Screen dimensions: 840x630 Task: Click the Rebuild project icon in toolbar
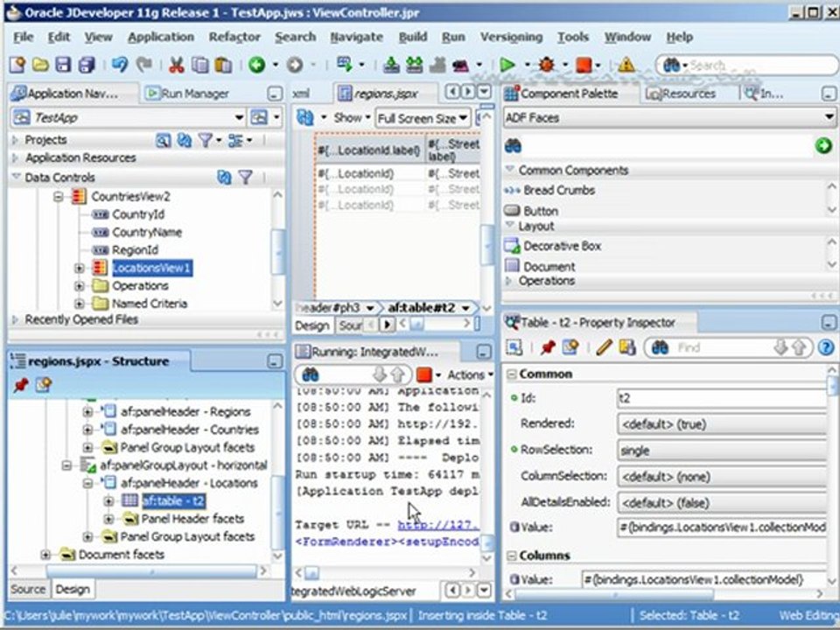(414, 65)
